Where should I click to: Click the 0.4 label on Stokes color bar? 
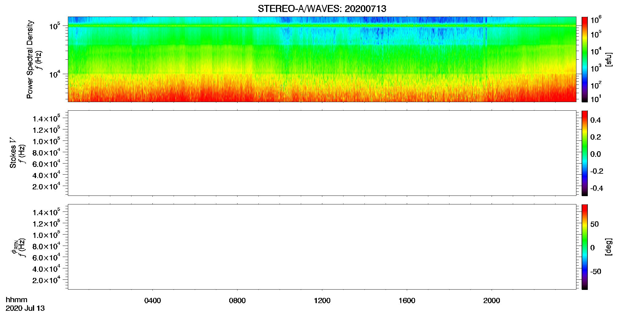[595, 120]
